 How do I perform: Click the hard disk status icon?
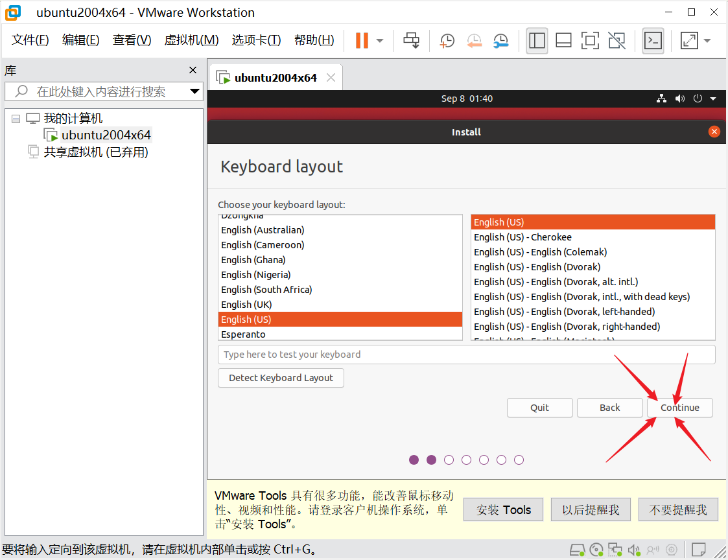[577, 550]
